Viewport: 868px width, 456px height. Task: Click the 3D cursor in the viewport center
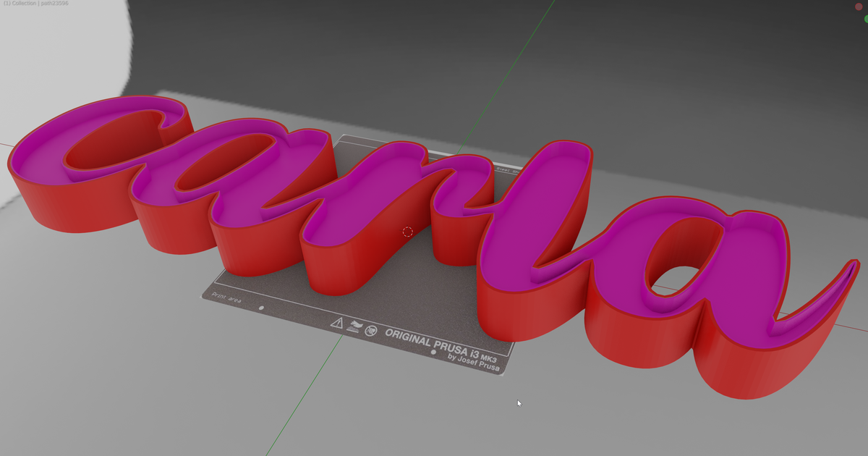[407, 232]
